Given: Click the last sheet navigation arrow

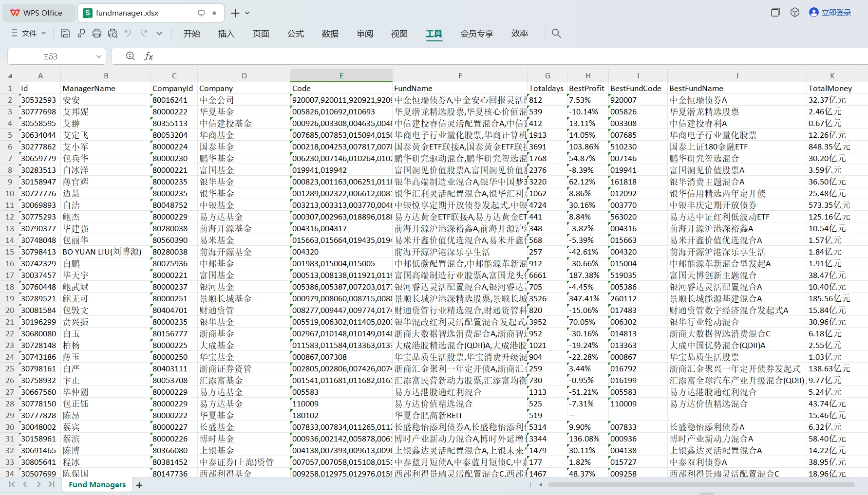Looking at the screenshot, I should tap(51, 484).
